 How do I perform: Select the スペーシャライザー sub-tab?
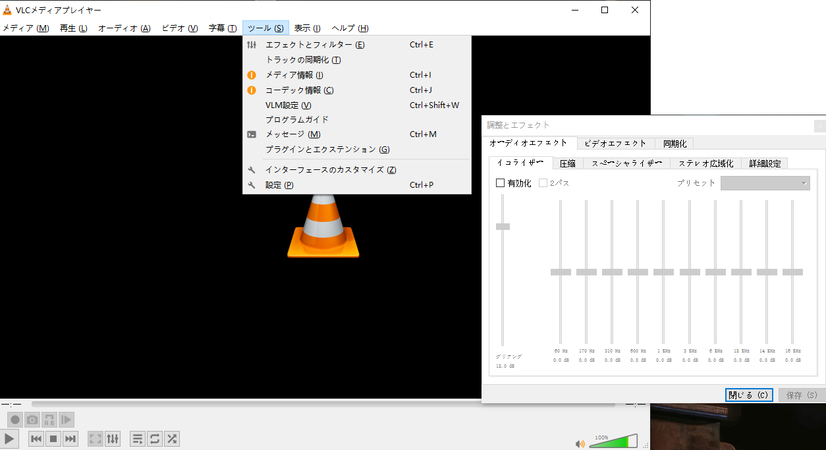click(626, 163)
